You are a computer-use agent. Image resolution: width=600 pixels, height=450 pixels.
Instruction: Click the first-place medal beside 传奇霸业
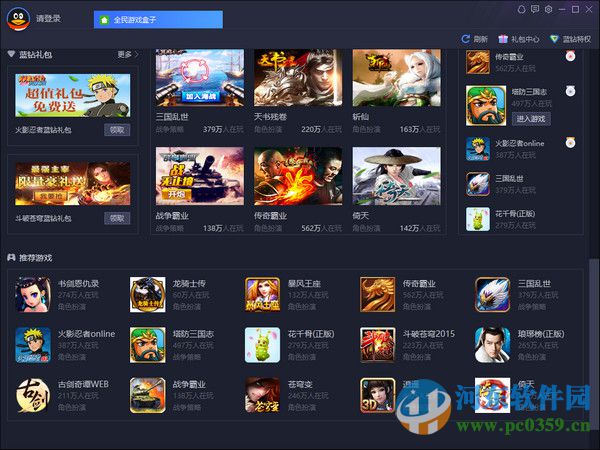(571, 56)
